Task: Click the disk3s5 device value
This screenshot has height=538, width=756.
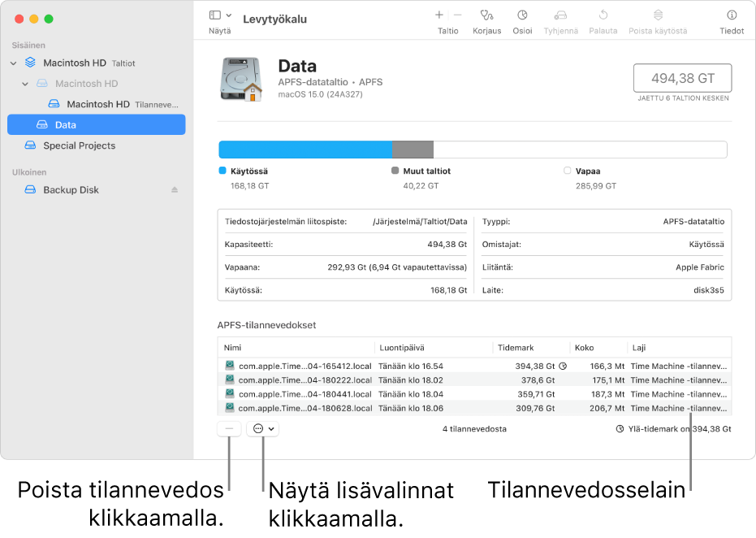Action: pyautogui.click(x=709, y=290)
